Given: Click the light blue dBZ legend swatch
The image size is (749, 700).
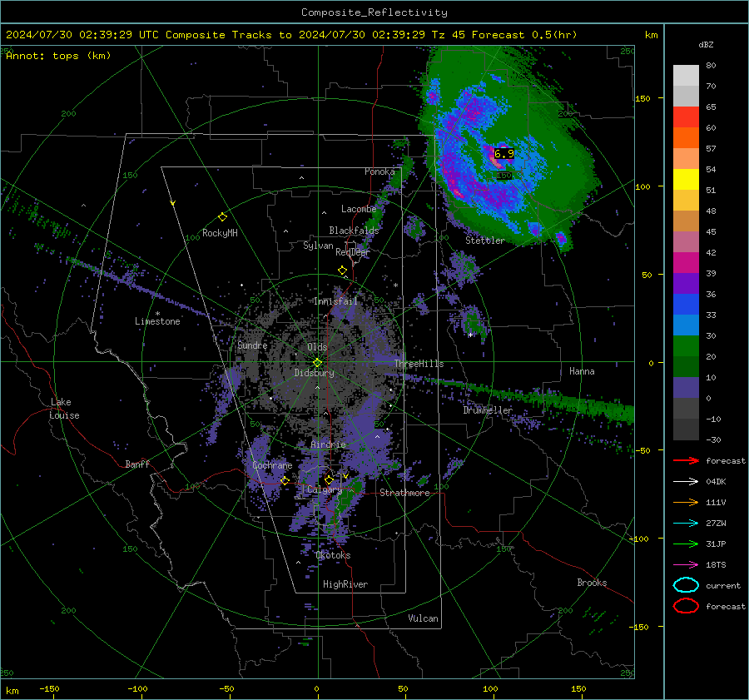Looking at the screenshot, I should click(x=686, y=325).
